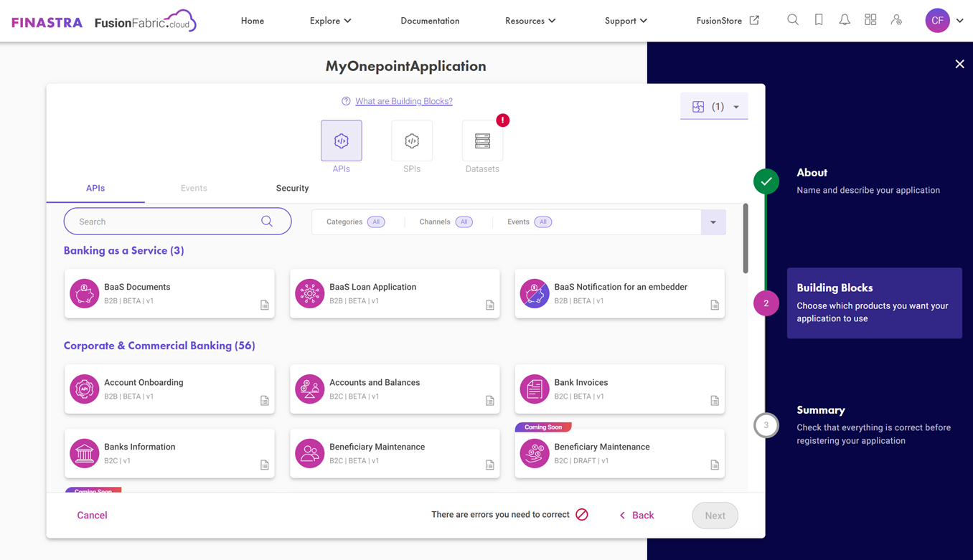Open the Documentation menu item

[430, 21]
